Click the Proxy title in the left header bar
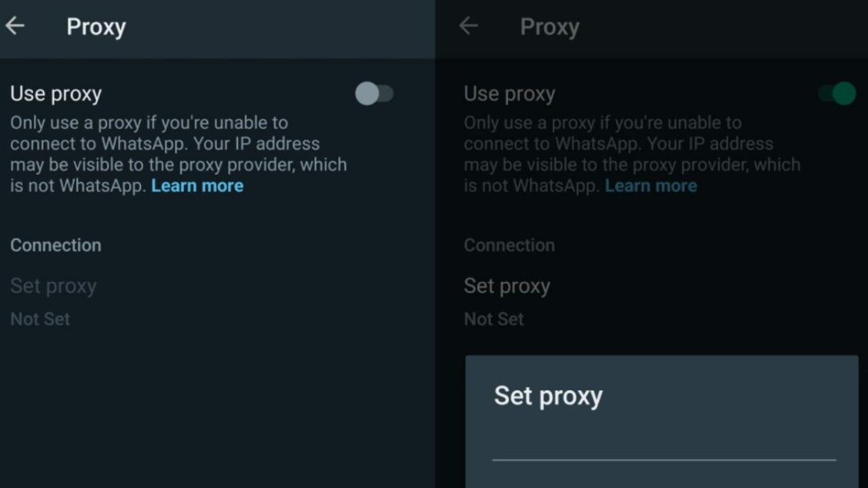 coord(96,26)
